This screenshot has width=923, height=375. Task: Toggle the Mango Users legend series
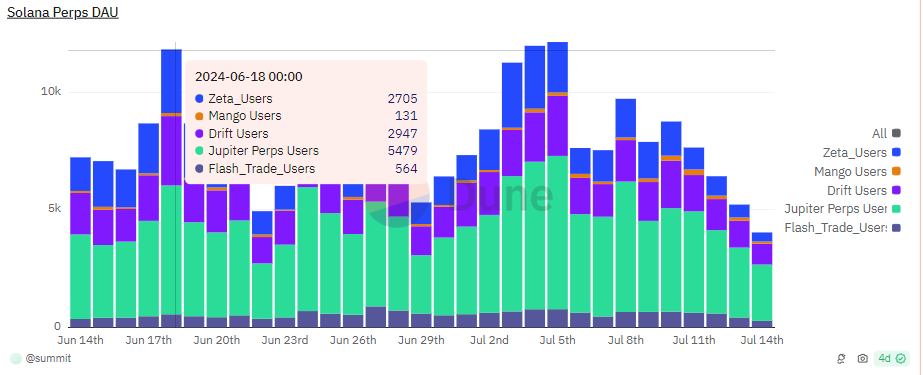pyautogui.click(x=858, y=171)
